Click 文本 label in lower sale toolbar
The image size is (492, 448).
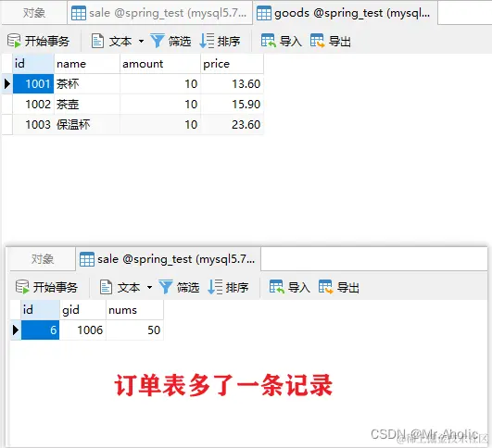[129, 287]
